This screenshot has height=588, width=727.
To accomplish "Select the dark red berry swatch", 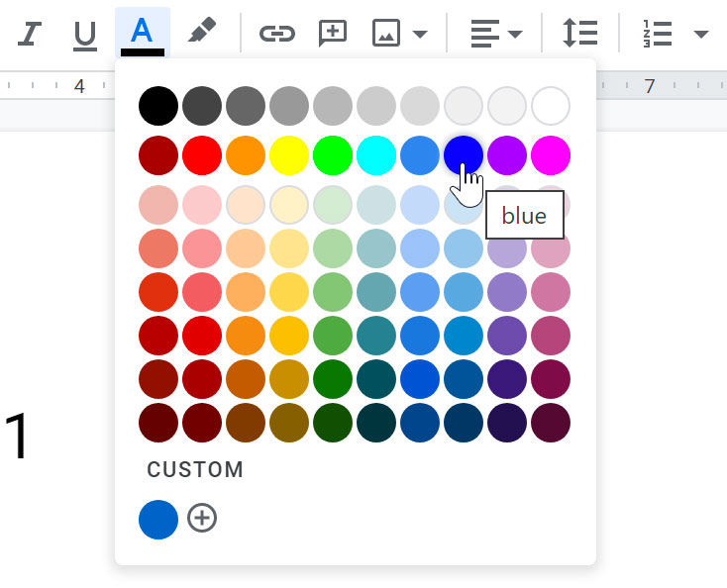I will click(158, 155).
